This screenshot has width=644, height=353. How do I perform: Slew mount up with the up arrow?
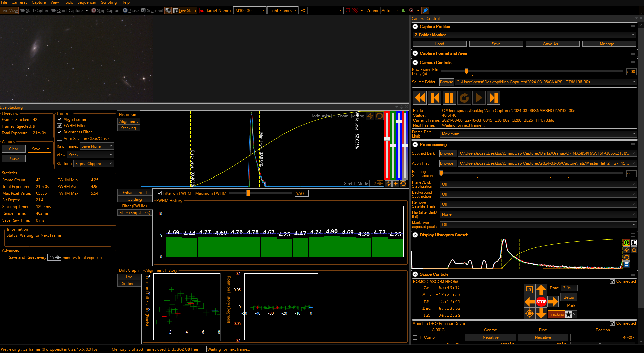(x=541, y=290)
